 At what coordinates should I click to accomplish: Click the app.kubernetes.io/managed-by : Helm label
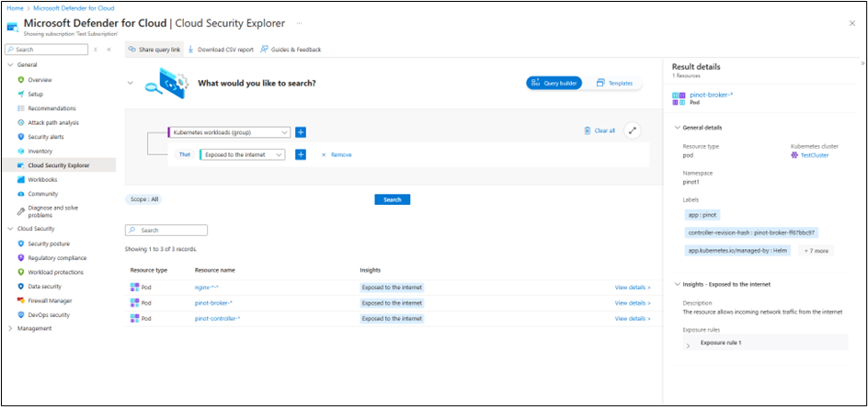tap(738, 251)
